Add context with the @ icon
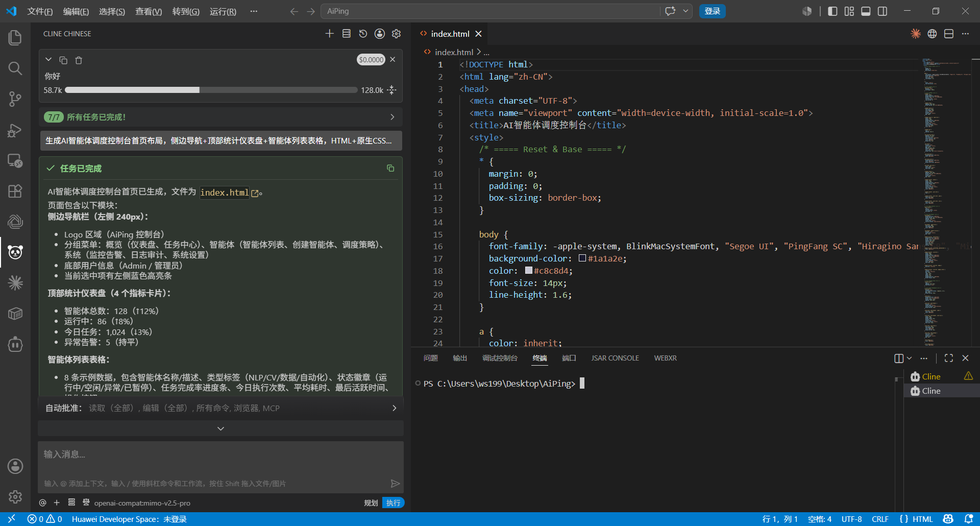This screenshot has width=980, height=526. (42, 503)
